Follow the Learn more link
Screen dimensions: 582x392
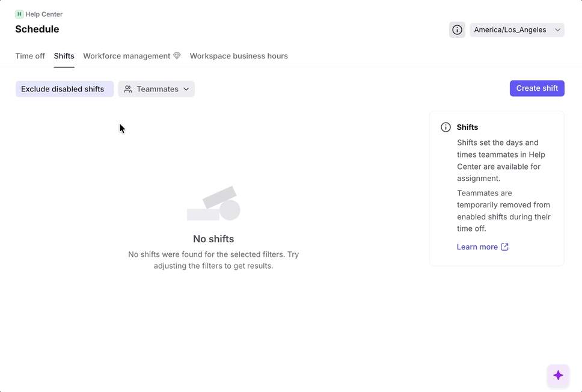point(477,247)
